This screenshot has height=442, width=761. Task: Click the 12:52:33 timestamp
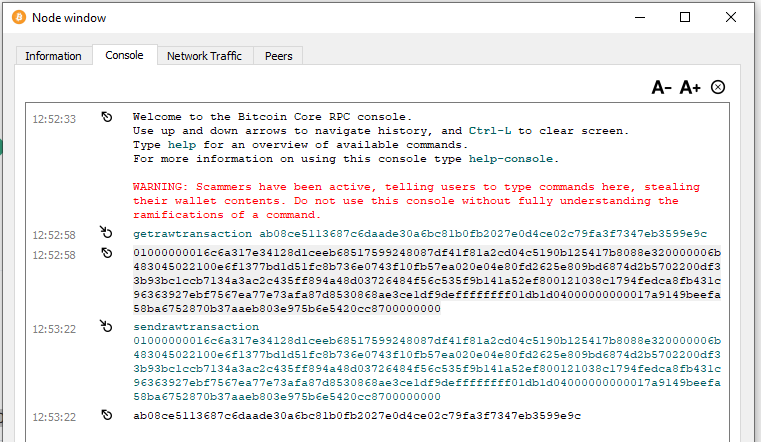pos(54,119)
